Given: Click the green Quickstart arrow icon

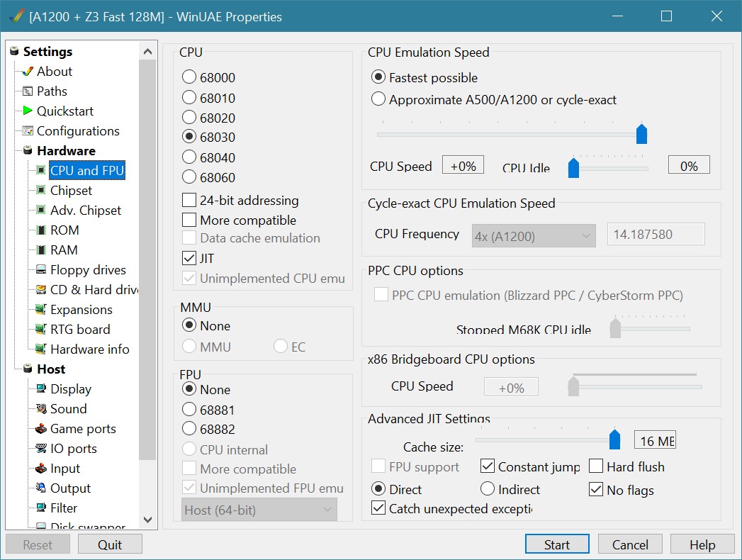Looking at the screenshot, I should pos(28,111).
